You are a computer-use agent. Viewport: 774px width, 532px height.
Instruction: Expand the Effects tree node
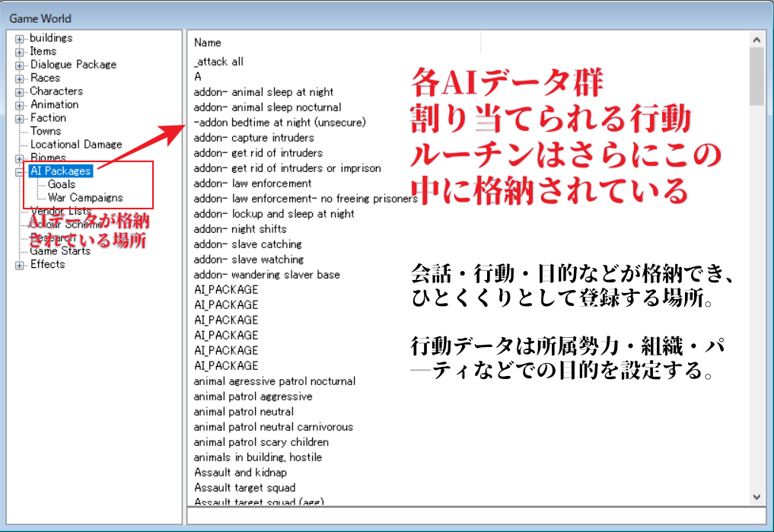pyautogui.click(x=19, y=265)
